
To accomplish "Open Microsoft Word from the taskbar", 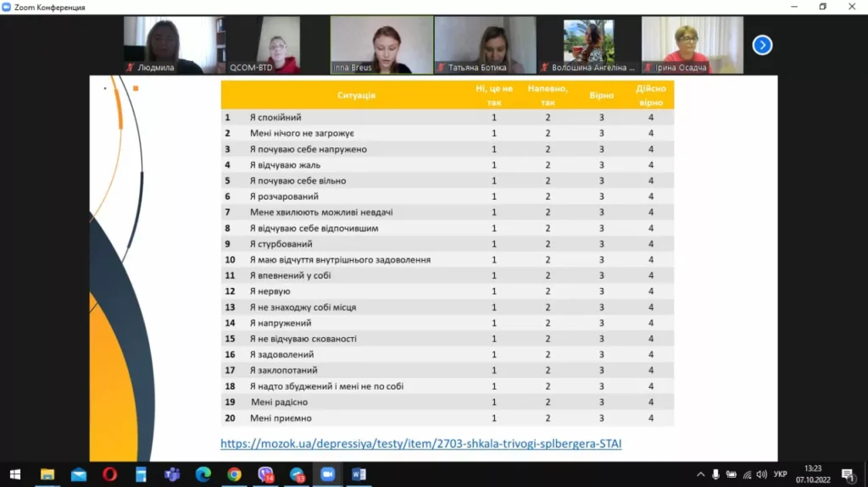I will click(x=359, y=474).
